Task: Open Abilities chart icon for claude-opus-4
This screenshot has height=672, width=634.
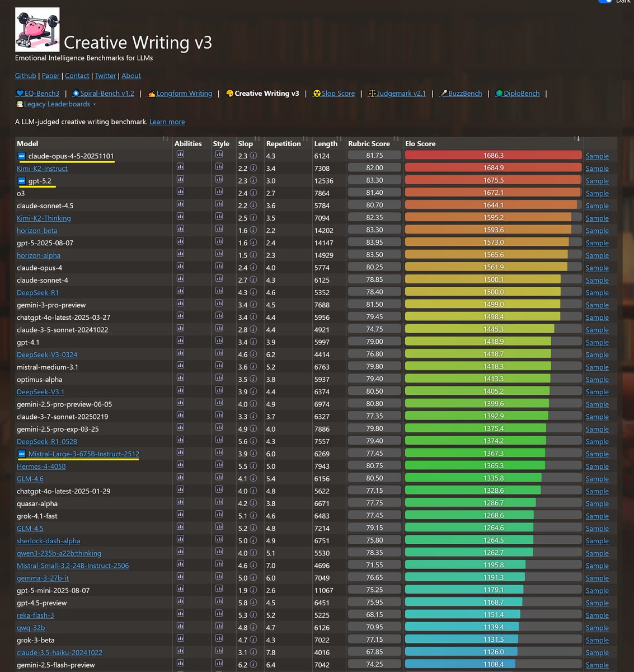Action: [180, 266]
